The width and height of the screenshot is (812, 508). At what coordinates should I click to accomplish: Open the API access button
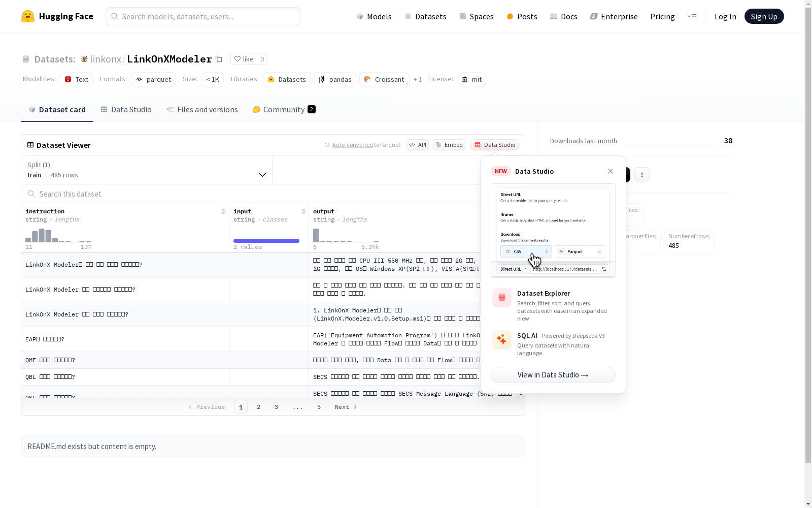click(418, 145)
